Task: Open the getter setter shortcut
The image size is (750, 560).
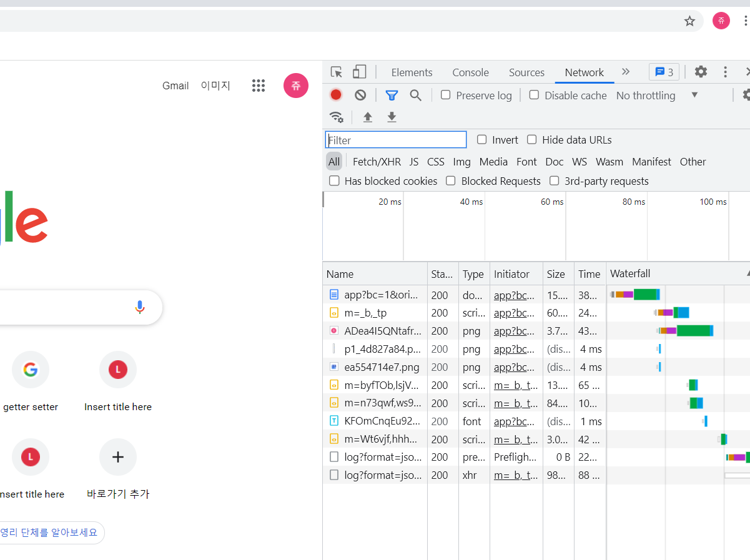Action: coord(31,381)
